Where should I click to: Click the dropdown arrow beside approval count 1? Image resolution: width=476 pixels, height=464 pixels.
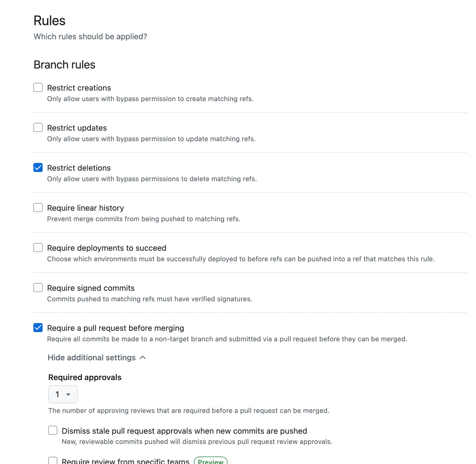[68, 394]
